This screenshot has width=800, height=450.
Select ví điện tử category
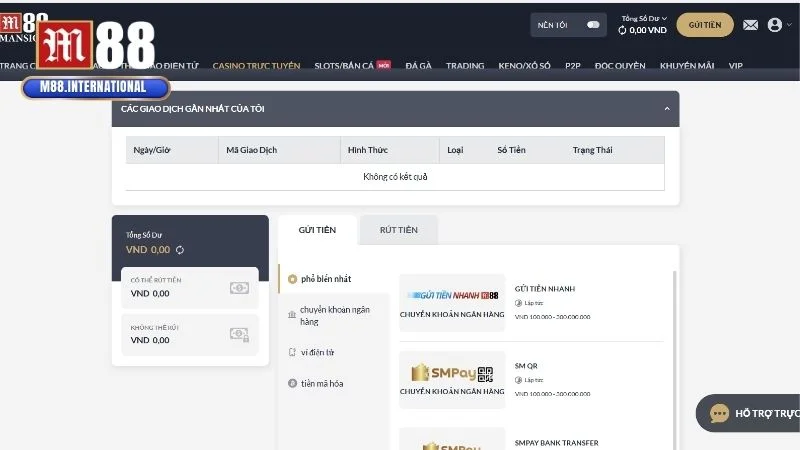pos(317,353)
